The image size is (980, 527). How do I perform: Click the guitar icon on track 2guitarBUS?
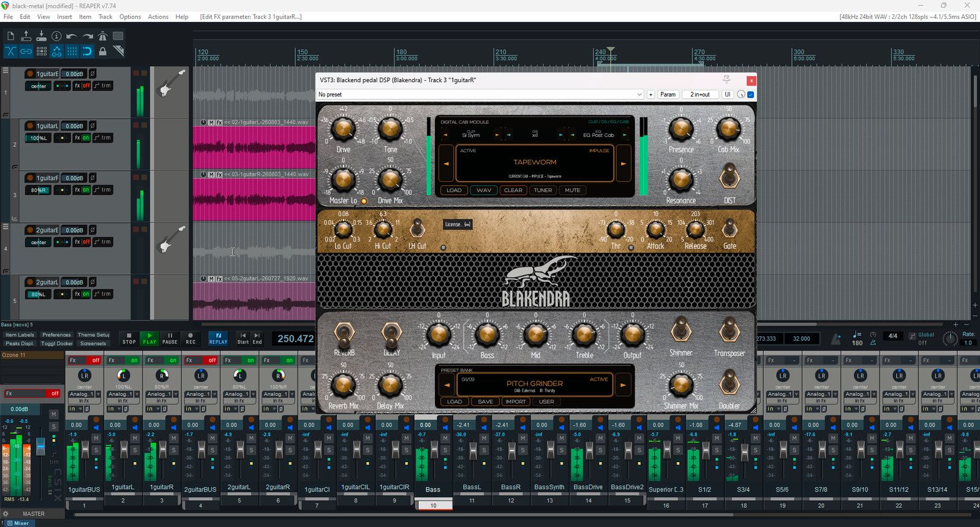pos(170,239)
